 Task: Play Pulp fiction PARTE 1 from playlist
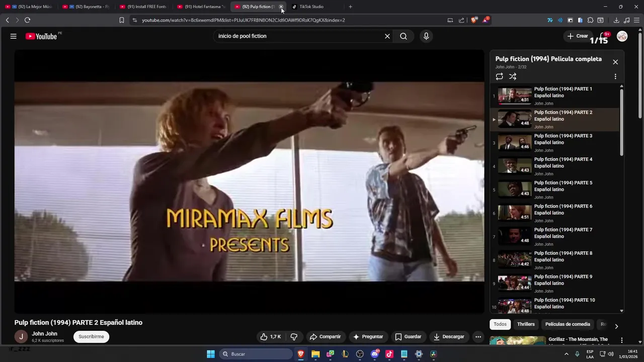pyautogui.click(x=555, y=96)
